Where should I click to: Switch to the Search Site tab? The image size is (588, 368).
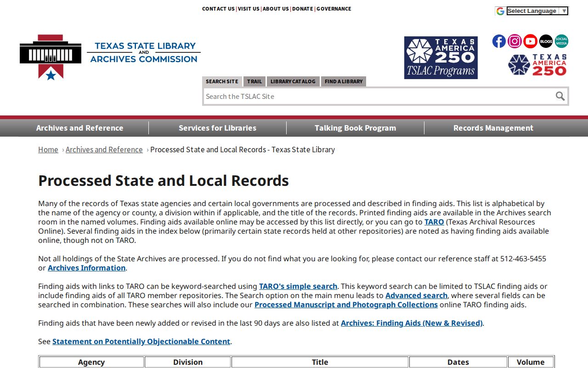(222, 81)
